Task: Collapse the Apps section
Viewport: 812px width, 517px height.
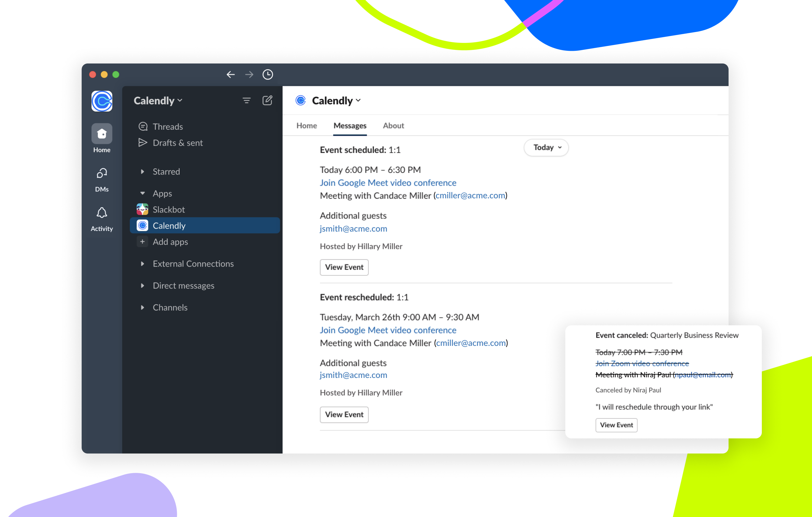Action: [x=143, y=193]
